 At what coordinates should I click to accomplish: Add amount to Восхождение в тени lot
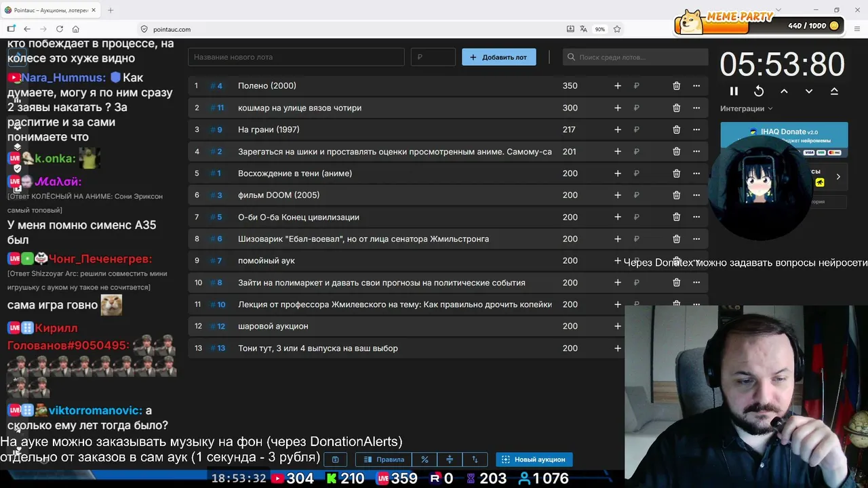pyautogui.click(x=618, y=174)
